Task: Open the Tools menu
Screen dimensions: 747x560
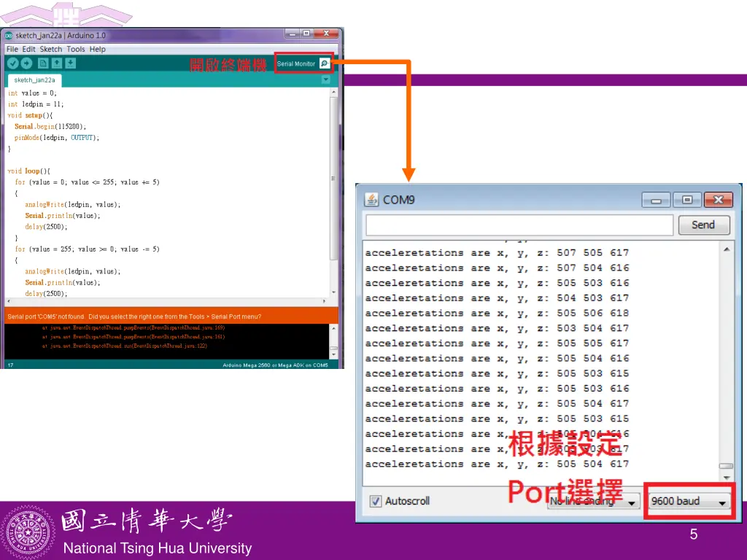Action: click(x=76, y=49)
